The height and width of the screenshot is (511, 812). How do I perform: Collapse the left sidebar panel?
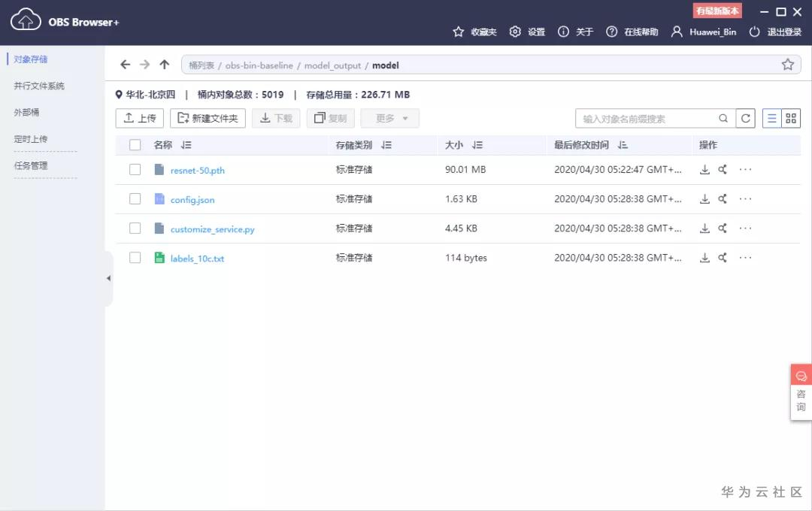coord(109,279)
